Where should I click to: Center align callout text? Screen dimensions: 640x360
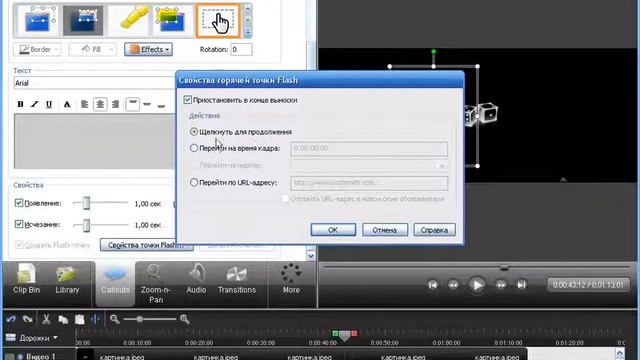pos(100,104)
